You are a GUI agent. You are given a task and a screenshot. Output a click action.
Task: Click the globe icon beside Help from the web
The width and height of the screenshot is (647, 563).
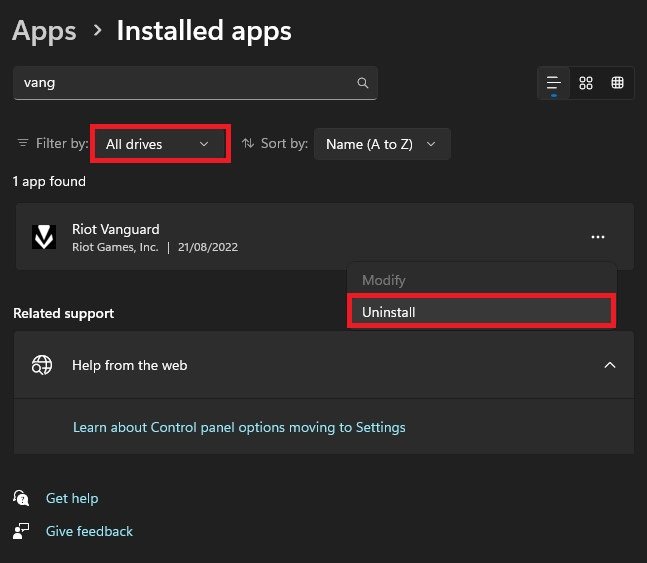[x=42, y=365]
